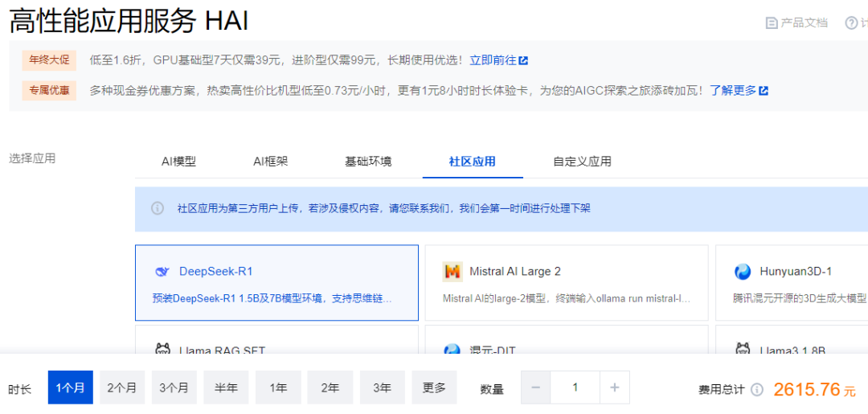Click the Mistral AI Large 2 logo
Image resolution: width=868 pixels, height=414 pixels.
(452, 272)
